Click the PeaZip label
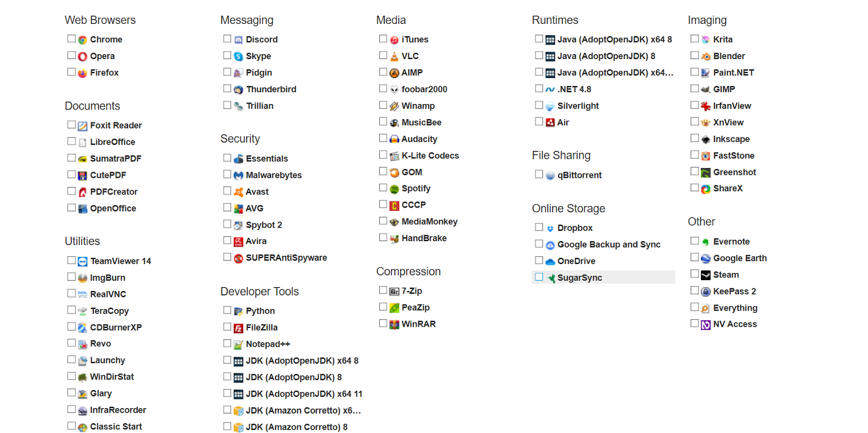Viewport: 868px width, 433px height. pyautogui.click(x=416, y=307)
